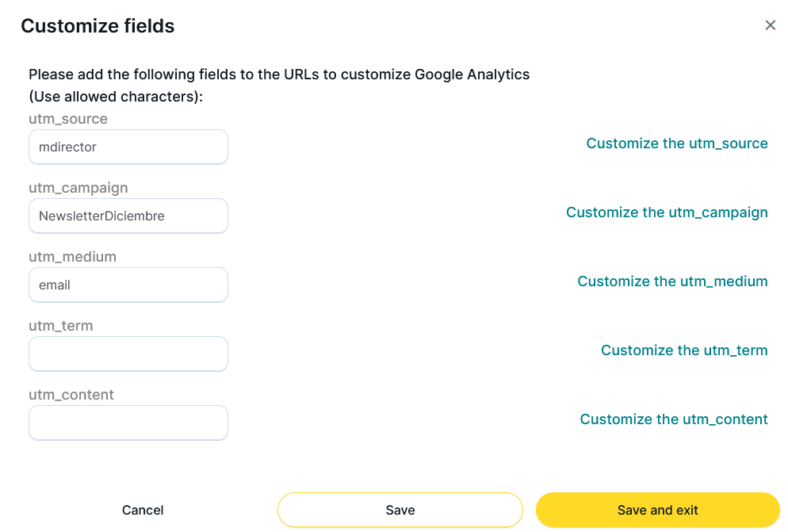Focus the empty utm_content input field

128,423
